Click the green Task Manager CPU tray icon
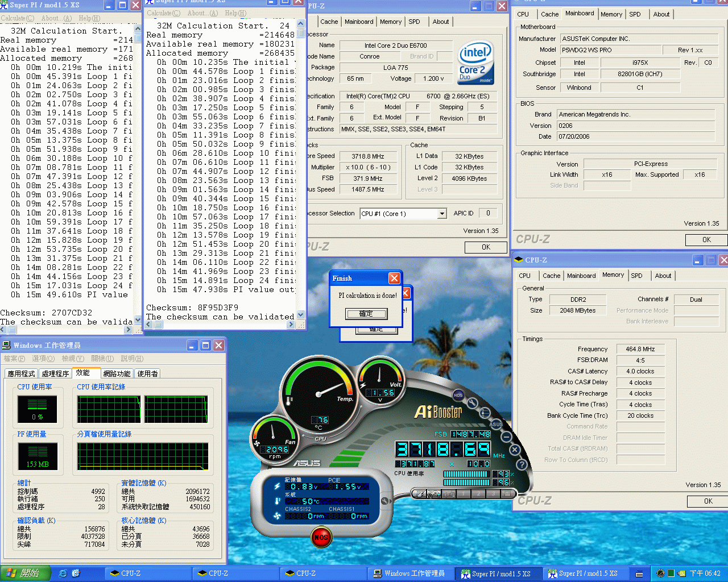This screenshot has width=728, height=582. pyautogui.click(x=671, y=573)
